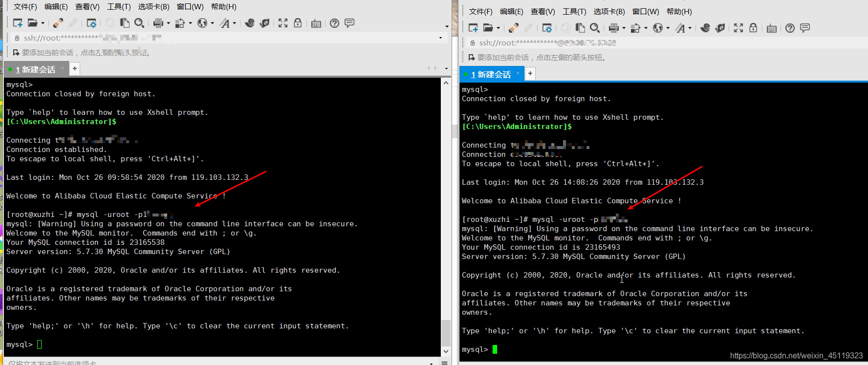Click add-session arrow icon in left window hint bar

pyautogui.click(x=16, y=52)
